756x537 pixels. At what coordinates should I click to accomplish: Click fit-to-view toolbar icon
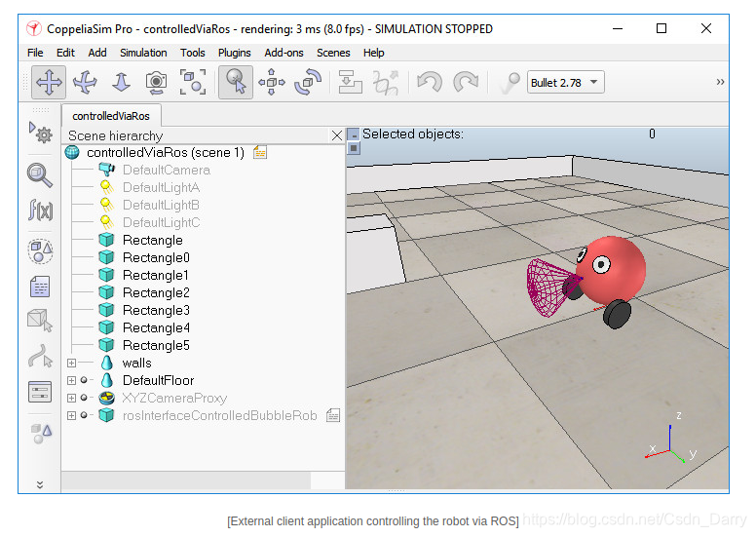pos(192,82)
